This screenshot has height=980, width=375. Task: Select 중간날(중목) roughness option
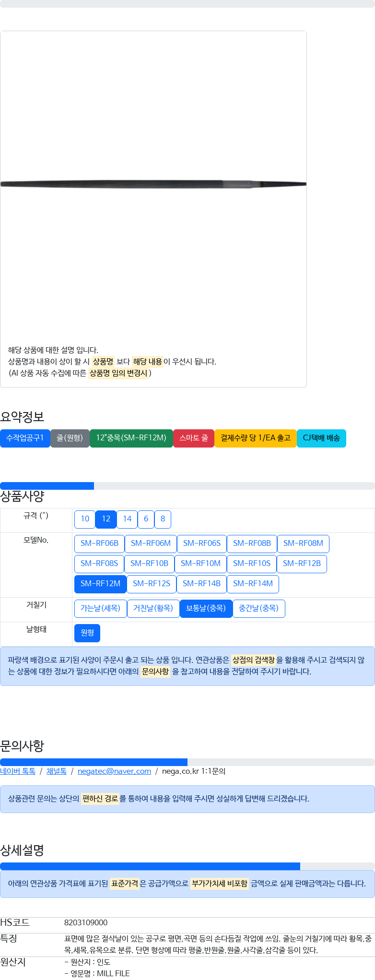[x=258, y=608]
